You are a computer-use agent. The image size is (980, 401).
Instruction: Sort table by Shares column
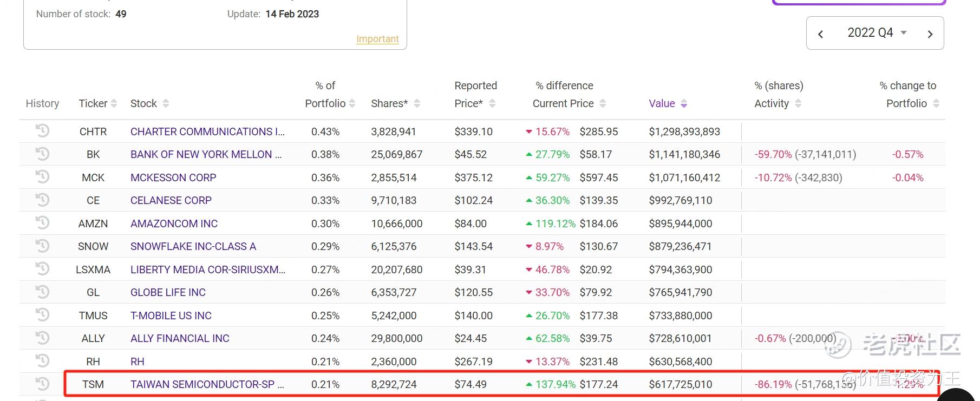tap(396, 103)
